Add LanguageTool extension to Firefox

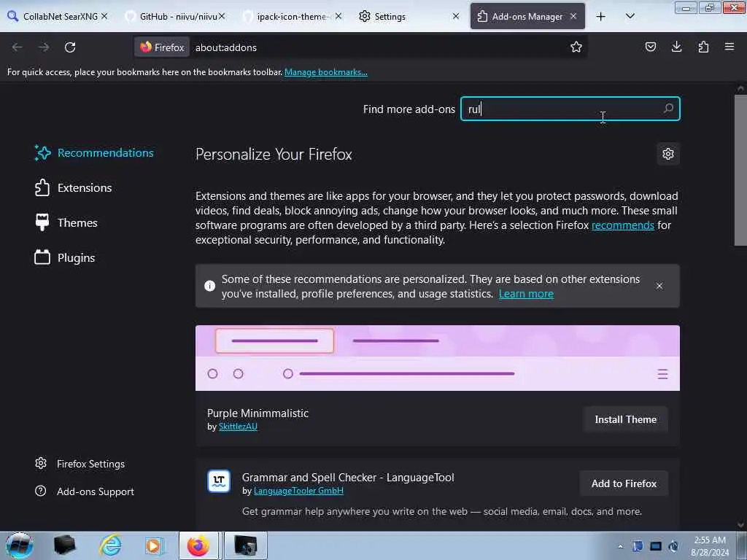point(624,483)
